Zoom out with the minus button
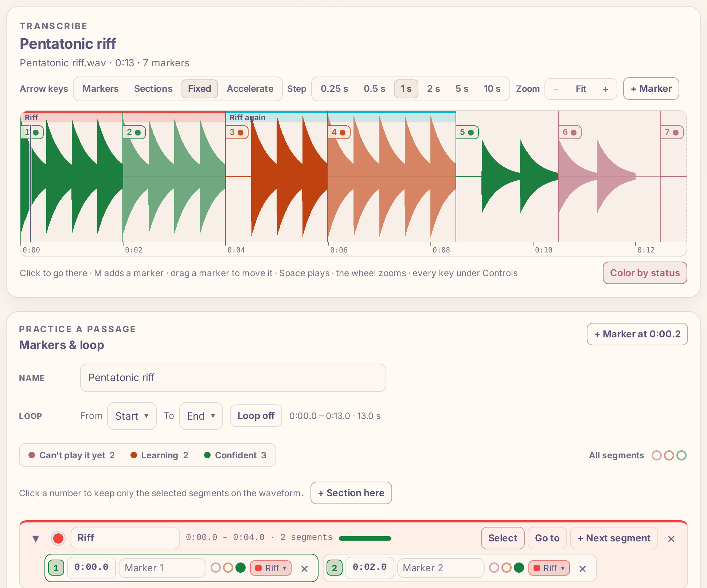 pyautogui.click(x=556, y=89)
